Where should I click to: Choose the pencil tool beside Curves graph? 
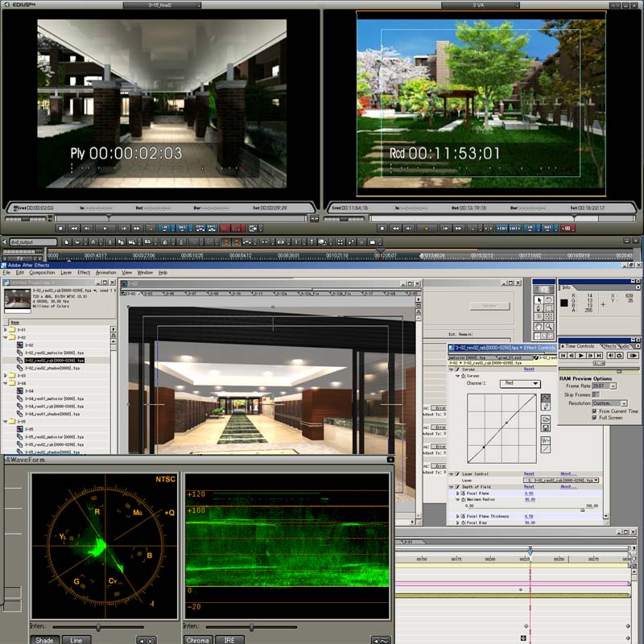pyautogui.click(x=546, y=407)
